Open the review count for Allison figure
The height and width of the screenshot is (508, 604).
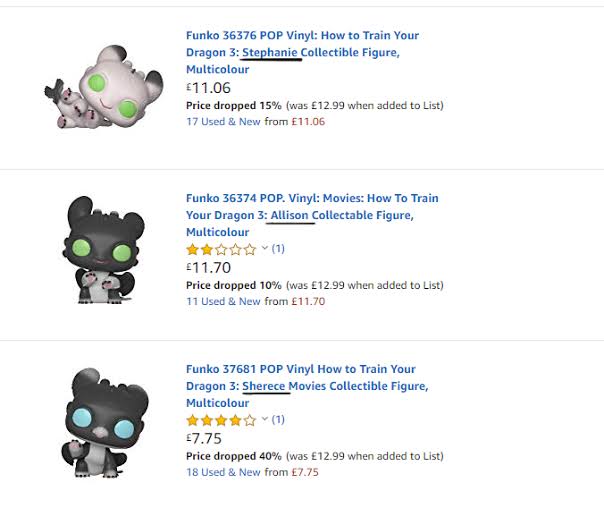[x=279, y=249]
